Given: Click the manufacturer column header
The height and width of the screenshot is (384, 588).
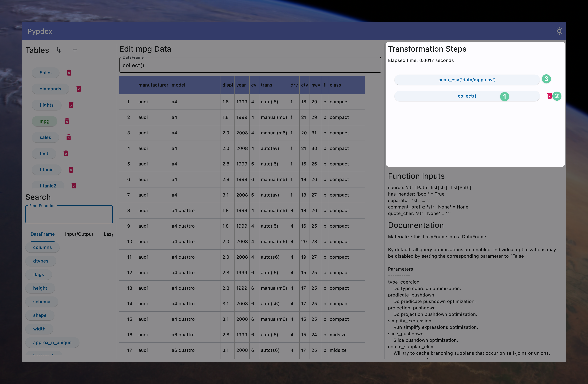Looking at the screenshot, I should pyautogui.click(x=153, y=85).
